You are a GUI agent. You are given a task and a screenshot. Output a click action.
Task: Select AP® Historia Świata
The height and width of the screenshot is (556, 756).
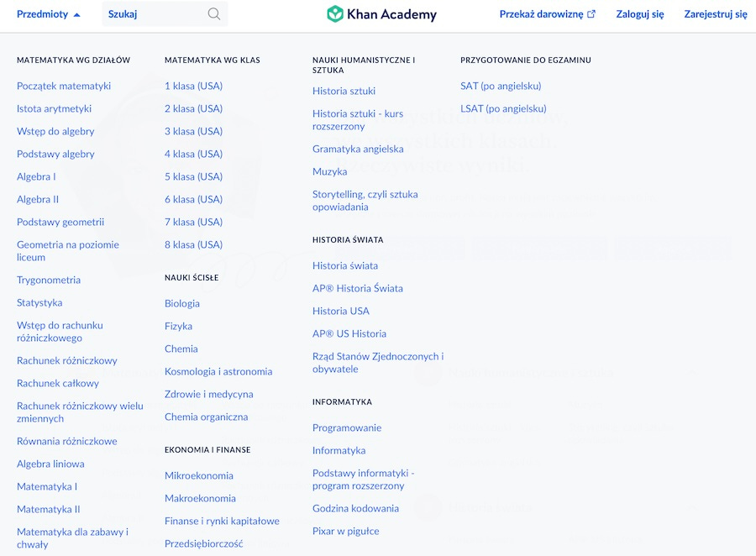point(358,288)
